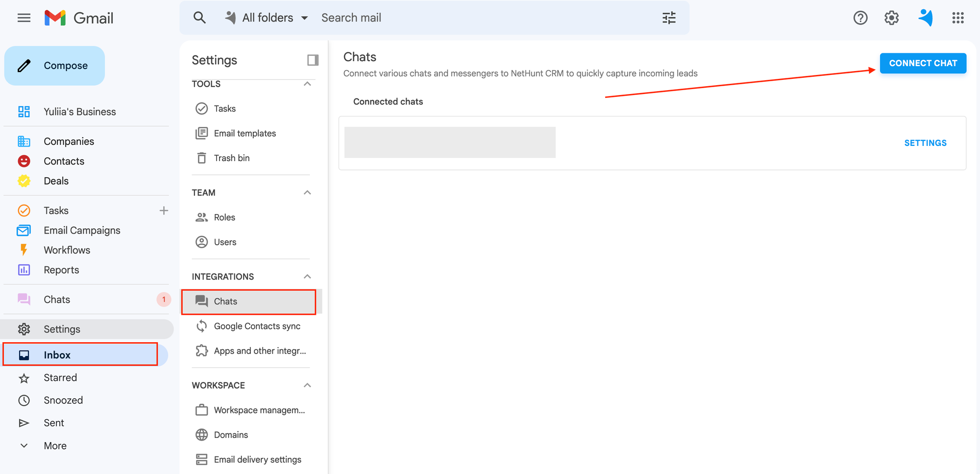Image resolution: width=980 pixels, height=474 pixels.
Task: Open the Sent folder
Action: point(54,423)
